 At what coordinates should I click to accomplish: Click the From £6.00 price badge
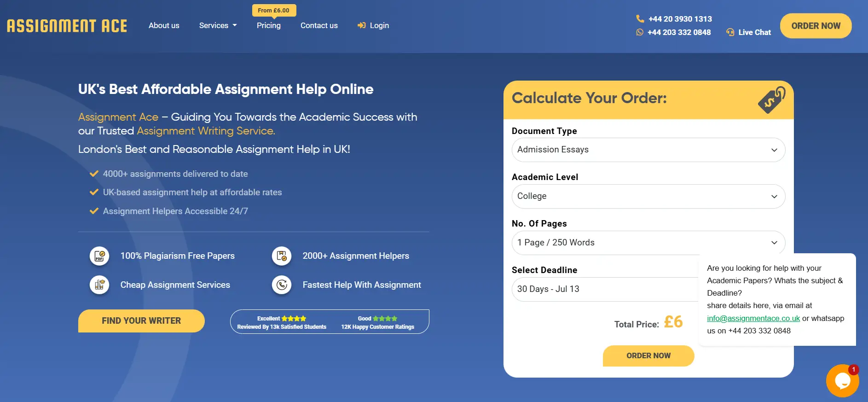point(274,10)
